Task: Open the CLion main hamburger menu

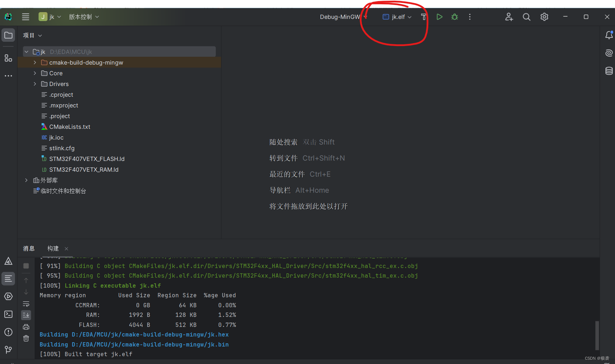Action: point(26,17)
